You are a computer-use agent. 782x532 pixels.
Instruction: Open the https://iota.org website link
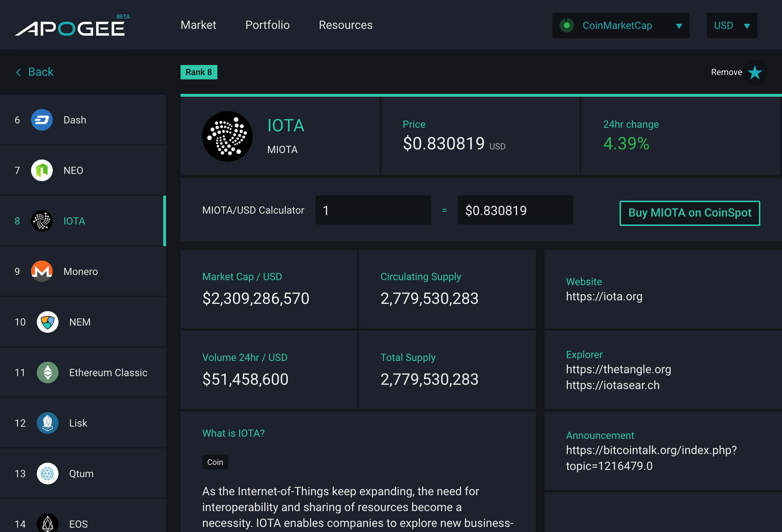click(x=604, y=297)
